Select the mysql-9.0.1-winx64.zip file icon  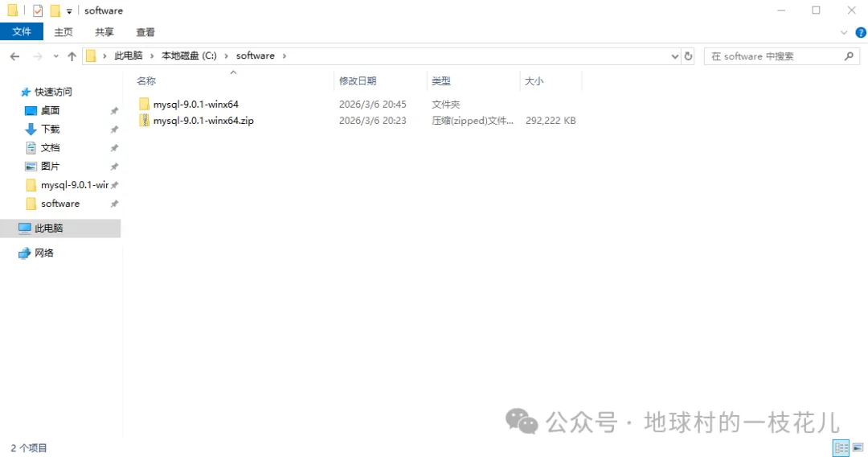coord(144,120)
